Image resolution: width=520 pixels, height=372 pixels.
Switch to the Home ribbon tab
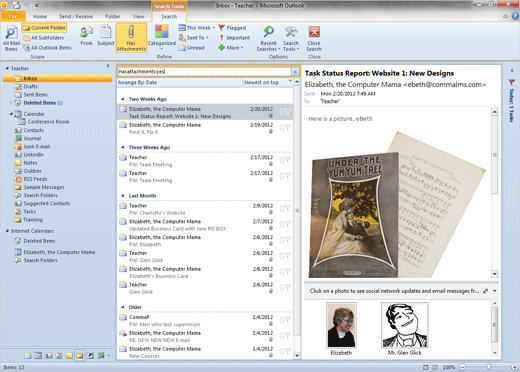click(40, 16)
